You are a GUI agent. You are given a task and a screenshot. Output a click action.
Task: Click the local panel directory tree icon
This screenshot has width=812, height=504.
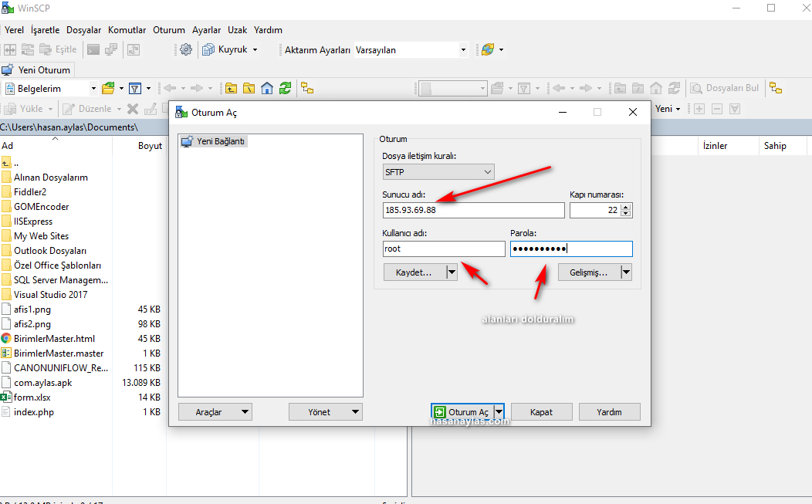(308, 89)
